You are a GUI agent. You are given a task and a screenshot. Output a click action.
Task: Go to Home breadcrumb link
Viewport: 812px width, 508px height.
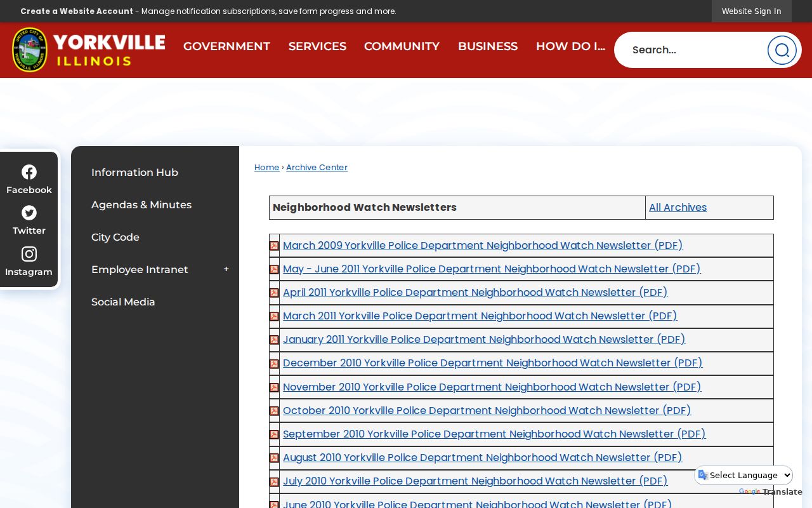[x=266, y=167]
